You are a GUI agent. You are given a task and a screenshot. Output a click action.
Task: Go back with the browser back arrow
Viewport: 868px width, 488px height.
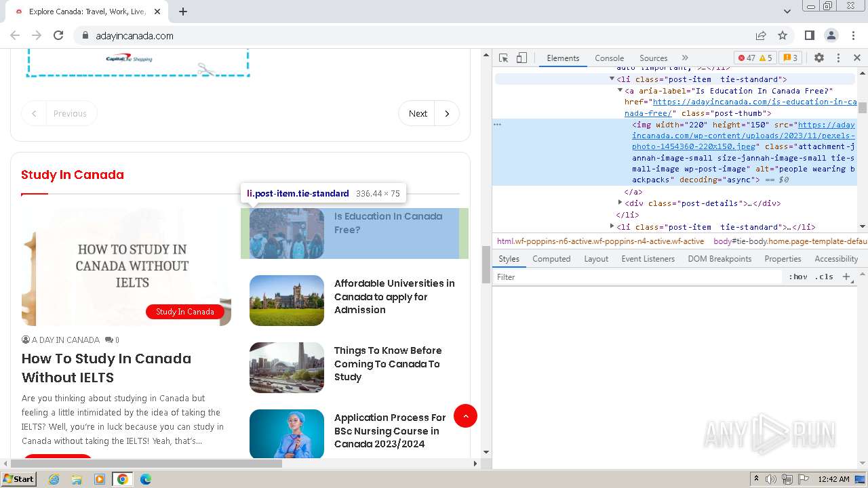point(15,35)
